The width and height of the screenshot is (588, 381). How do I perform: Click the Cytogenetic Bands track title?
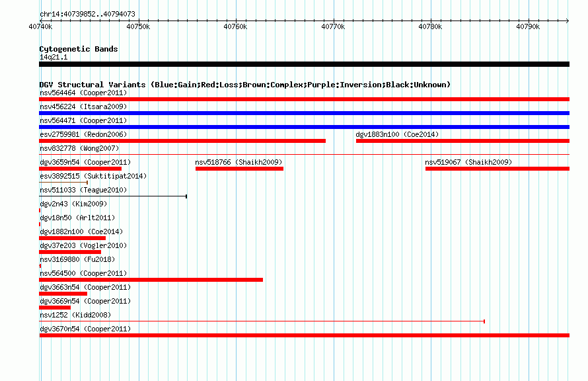(x=79, y=49)
